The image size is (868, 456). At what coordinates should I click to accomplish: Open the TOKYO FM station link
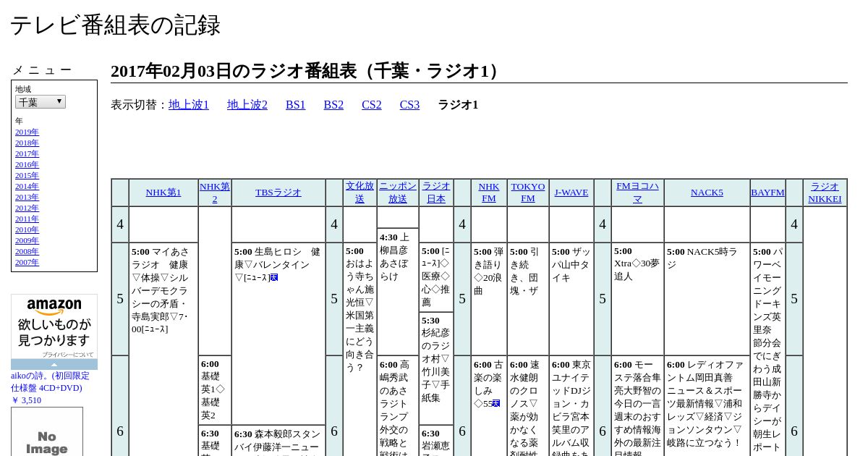528,193
